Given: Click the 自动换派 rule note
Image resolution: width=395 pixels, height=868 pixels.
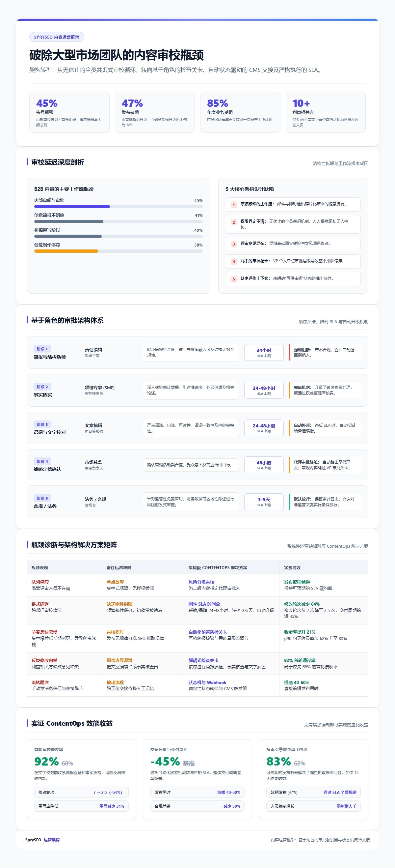Looking at the screenshot, I should (x=325, y=428).
